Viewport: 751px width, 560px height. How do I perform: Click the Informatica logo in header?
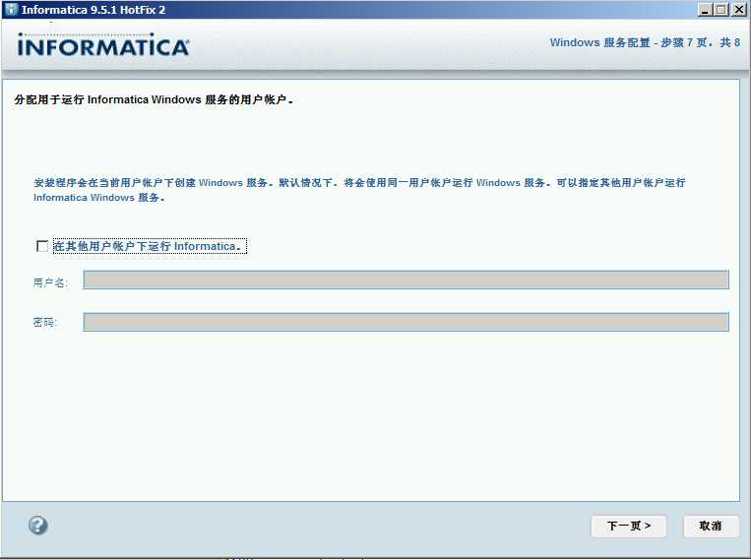pos(103,45)
